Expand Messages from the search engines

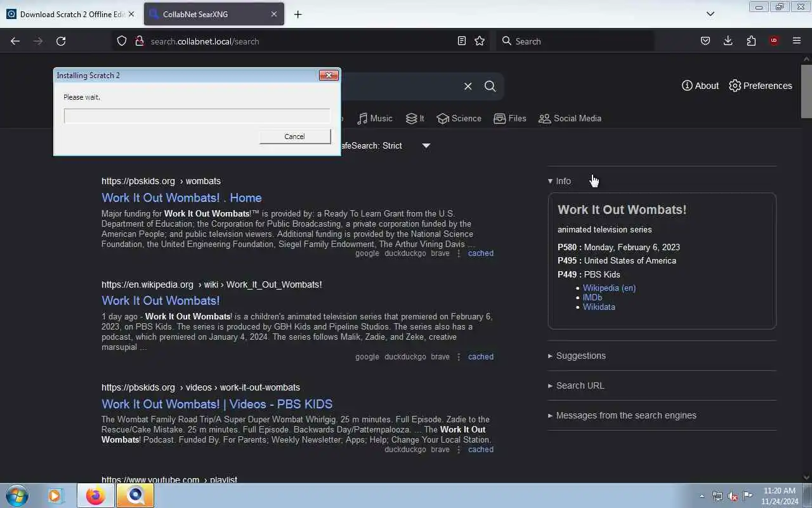click(x=622, y=415)
